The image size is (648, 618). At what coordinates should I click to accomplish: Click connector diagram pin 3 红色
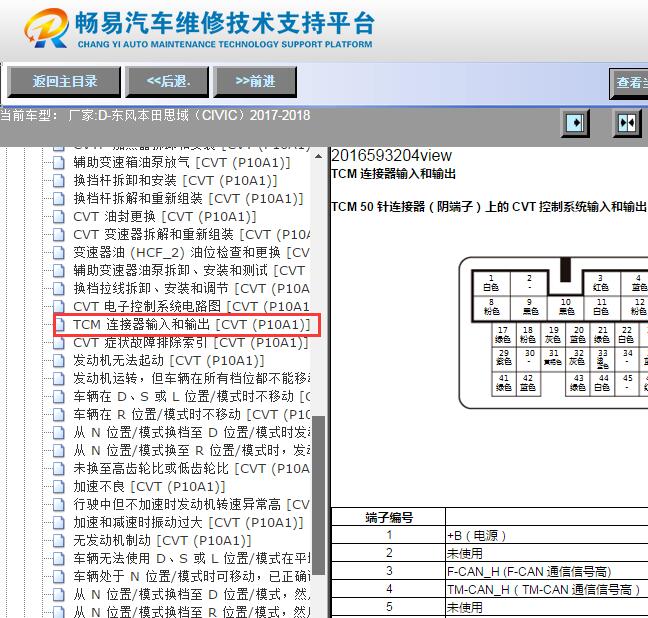click(x=600, y=283)
